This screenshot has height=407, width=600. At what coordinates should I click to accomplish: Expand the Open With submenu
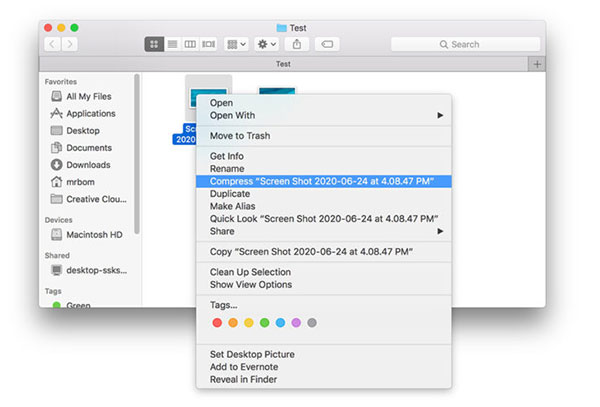pyautogui.click(x=324, y=116)
